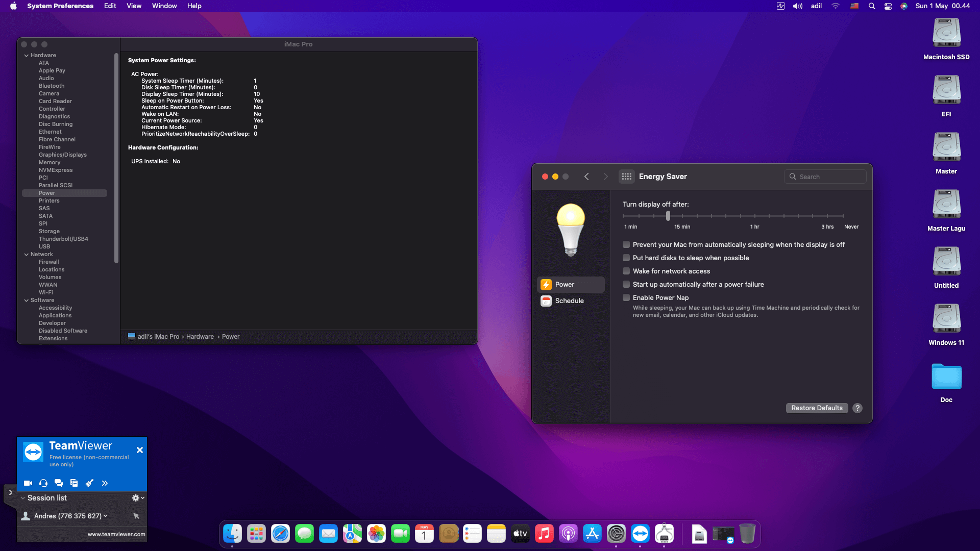Select the Doc folder on the desktop

pos(946,383)
